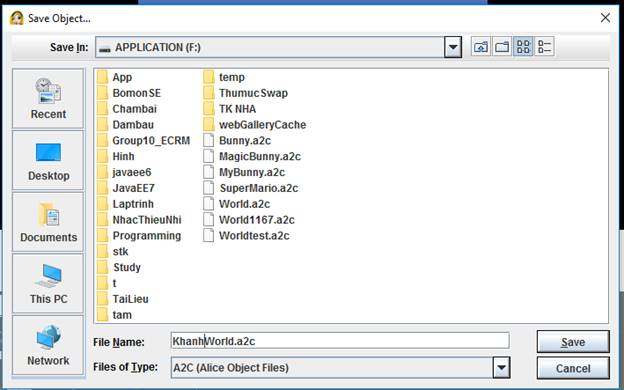The height and width of the screenshot is (390, 624).
Task: Open the Network shortcut in sidebar
Action: 48,345
